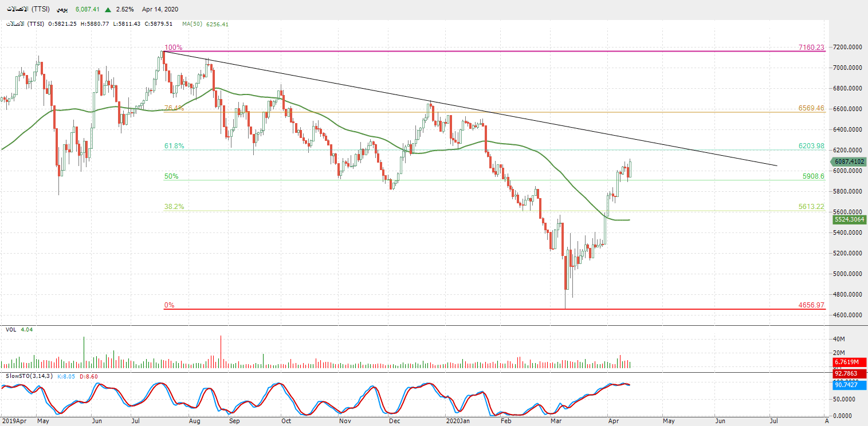868x426 pixels.
Task: Click the 4800.0000 price axis label
Action: pyautogui.click(x=847, y=294)
